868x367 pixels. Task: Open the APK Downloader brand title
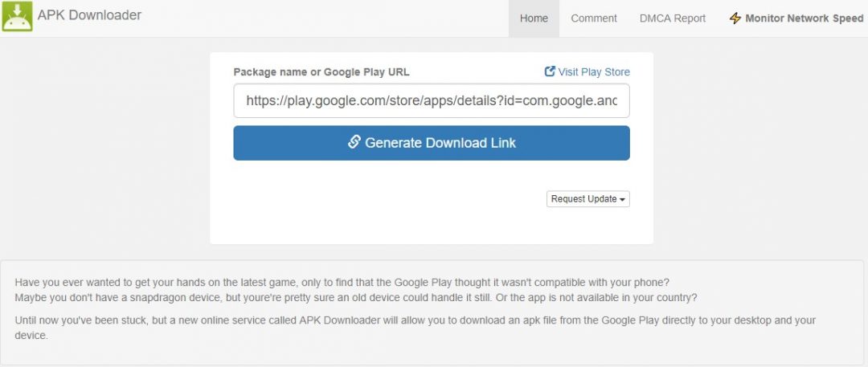click(89, 15)
